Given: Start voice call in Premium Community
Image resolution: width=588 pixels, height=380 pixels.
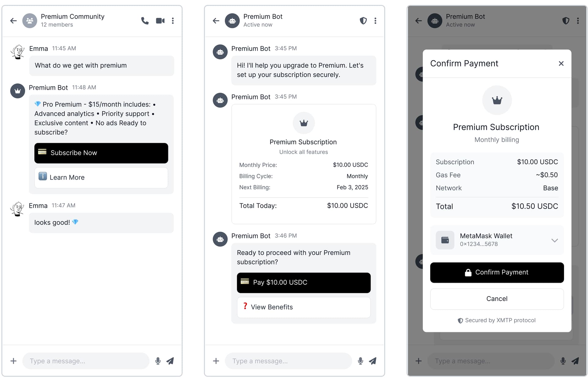Looking at the screenshot, I should (x=145, y=21).
